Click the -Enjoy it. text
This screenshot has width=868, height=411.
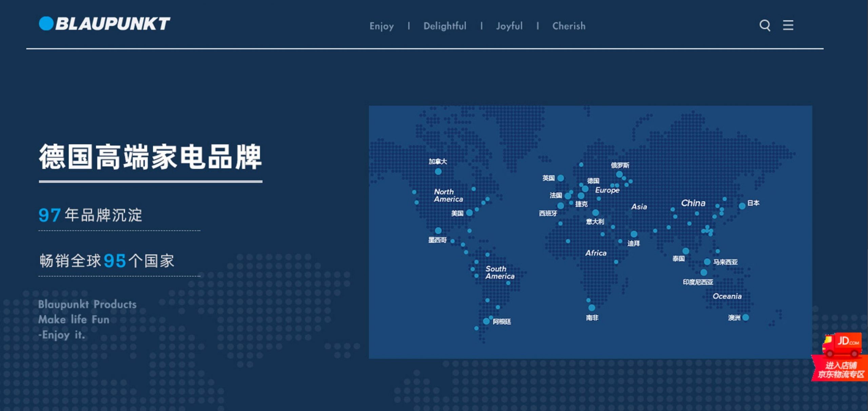(61, 335)
